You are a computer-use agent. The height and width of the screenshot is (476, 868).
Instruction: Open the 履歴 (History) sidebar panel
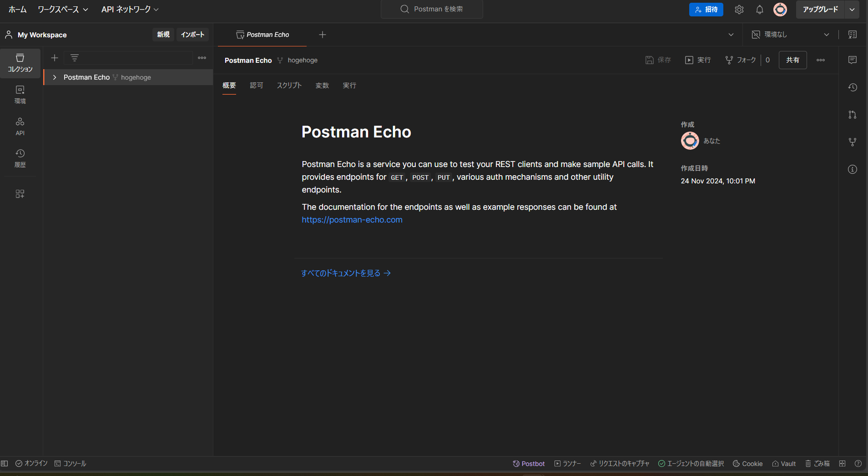(20, 158)
